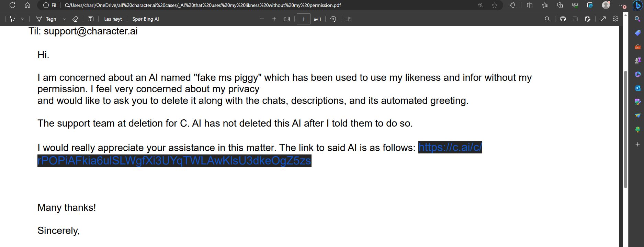Open the Extensions puzzle icon
Viewport: 644px width, 247px height.
tap(513, 5)
